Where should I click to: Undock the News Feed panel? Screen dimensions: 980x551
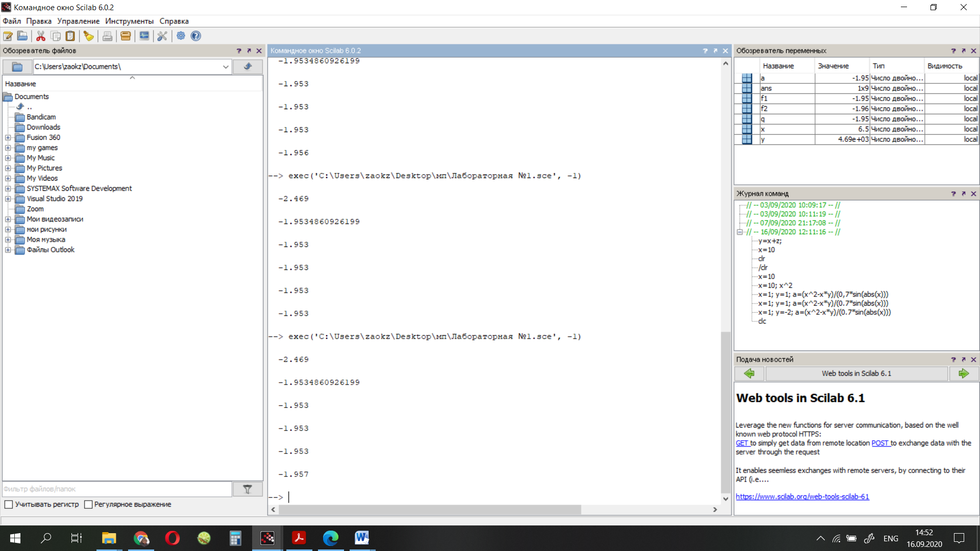tap(963, 360)
